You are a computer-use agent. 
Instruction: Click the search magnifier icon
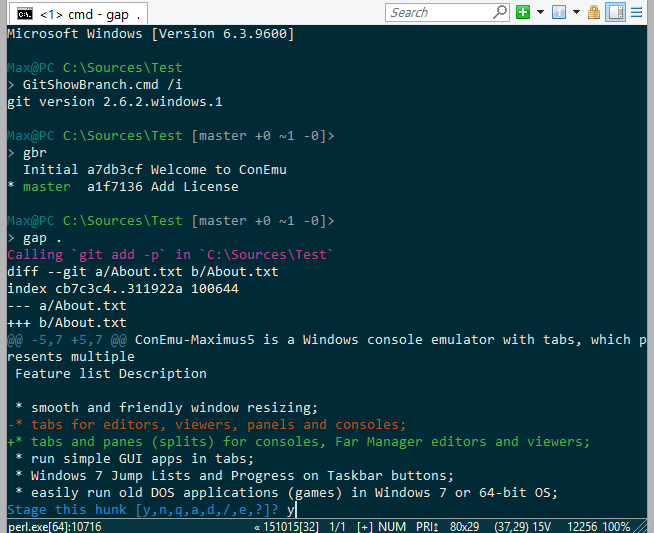(500, 12)
